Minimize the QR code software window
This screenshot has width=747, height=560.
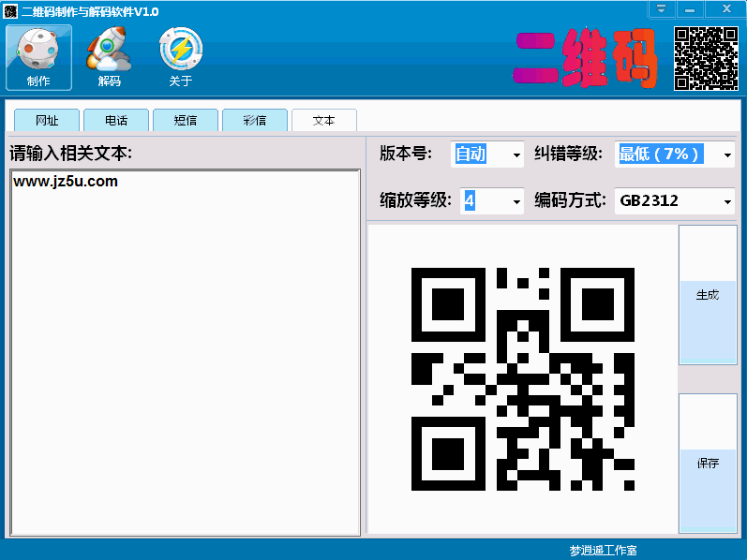[689, 8]
